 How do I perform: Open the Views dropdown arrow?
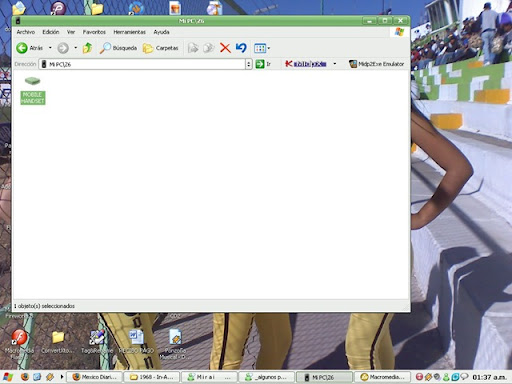click(x=269, y=48)
